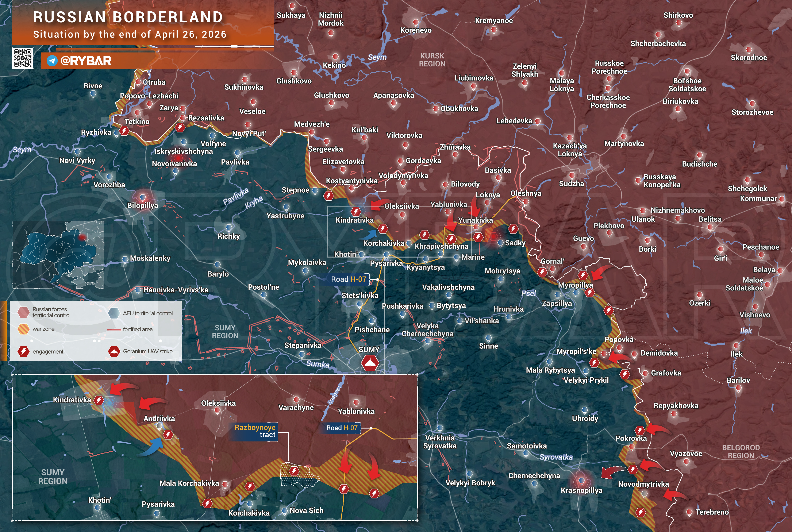Screen dimensions: 792x532
Task: Select the engagement marker beside Ryzhivka
Action: tap(124, 131)
